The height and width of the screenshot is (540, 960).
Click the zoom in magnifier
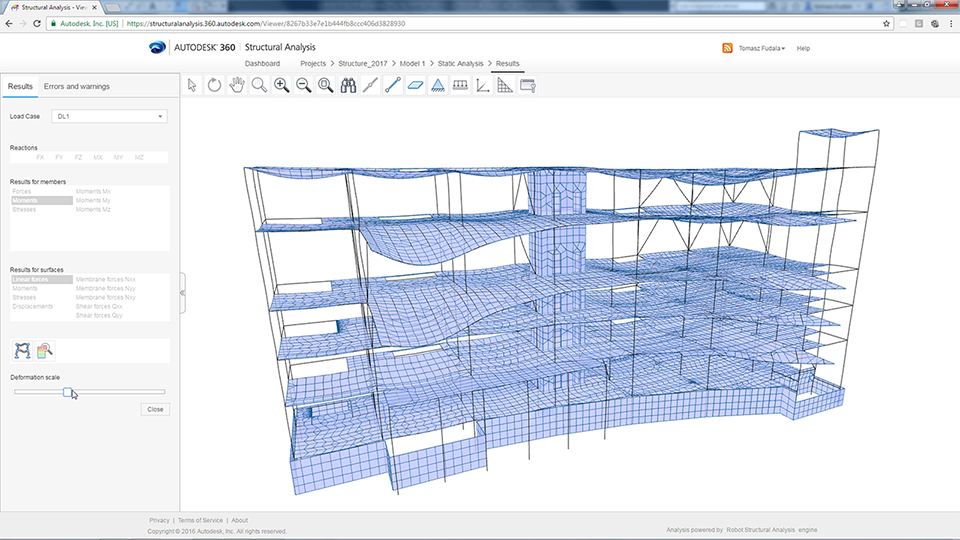281,86
